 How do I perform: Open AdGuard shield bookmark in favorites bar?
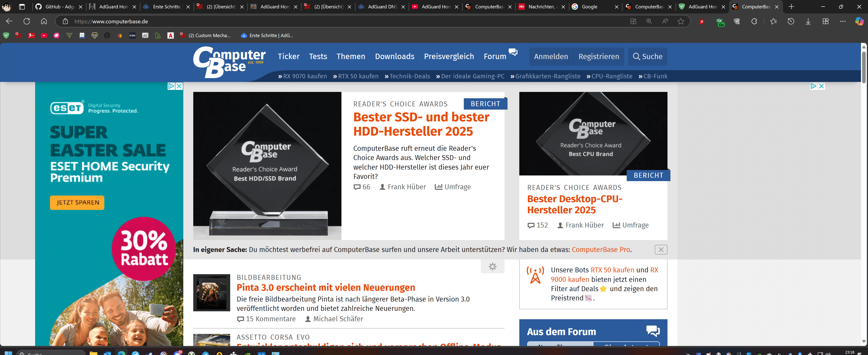(x=6, y=35)
